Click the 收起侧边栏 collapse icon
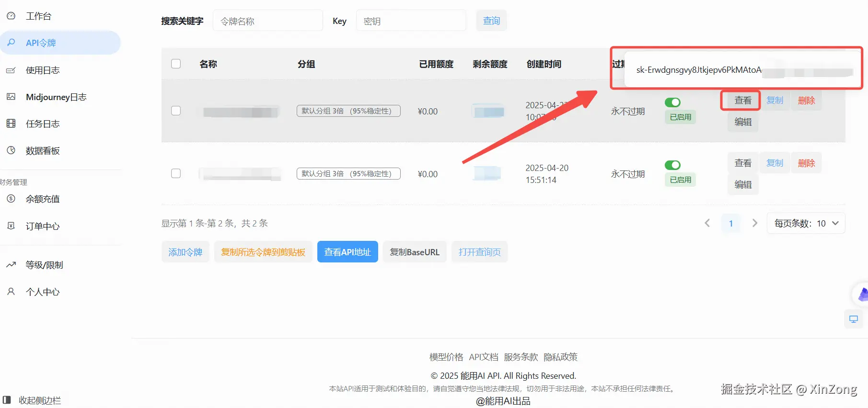 coord(7,400)
